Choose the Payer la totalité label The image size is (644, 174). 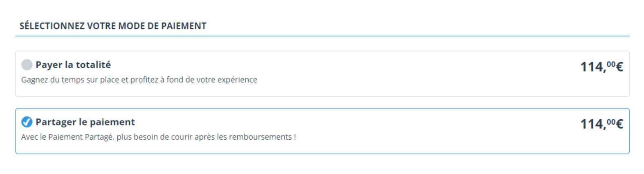click(x=73, y=65)
